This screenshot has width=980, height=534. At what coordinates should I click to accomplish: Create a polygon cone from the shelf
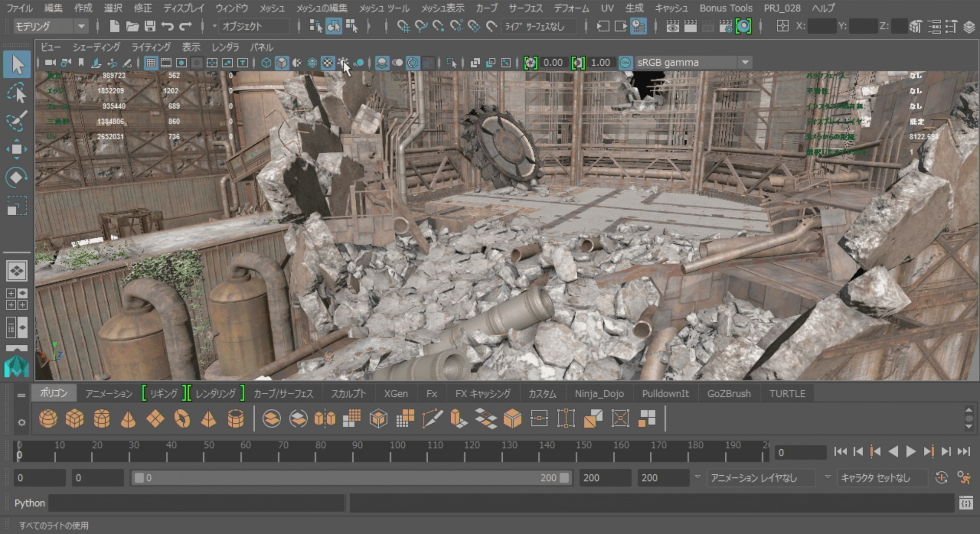(x=128, y=419)
